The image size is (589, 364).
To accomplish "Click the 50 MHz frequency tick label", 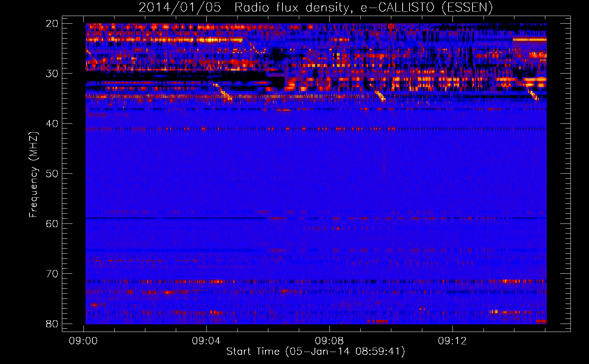I will [x=52, y=174].
